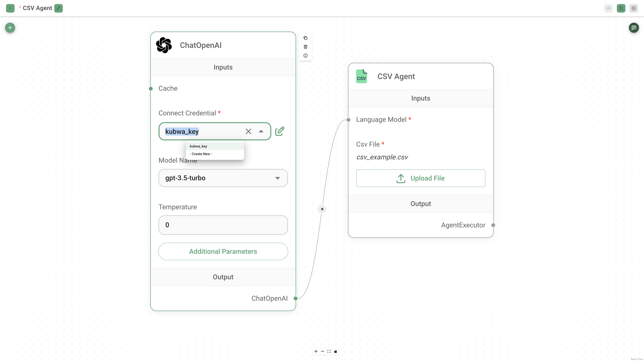Click the ChatOpenAI node title
This screenshot has width=644, height=362.
200,45
